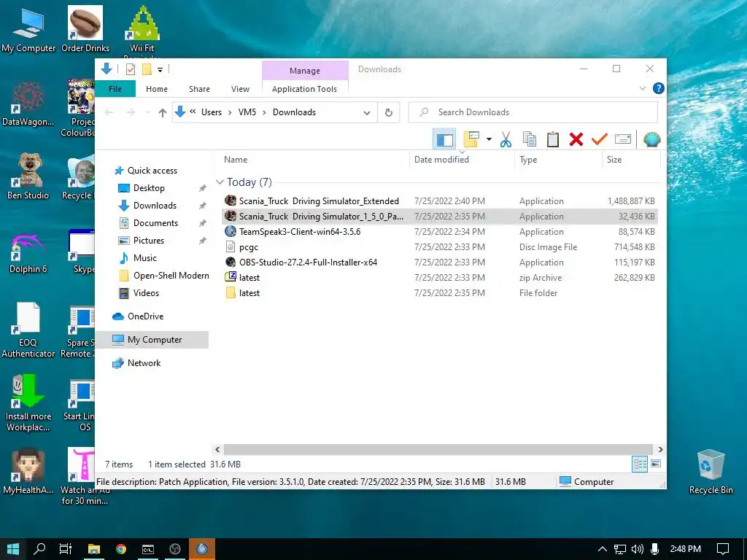Open Dolphin 6 desktop shortcut

tap(28, 254)
